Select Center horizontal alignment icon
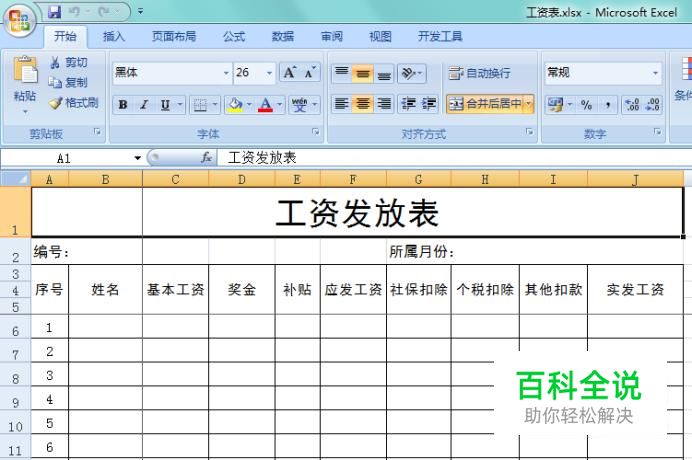692x460 pixels. tap(362, 104)
